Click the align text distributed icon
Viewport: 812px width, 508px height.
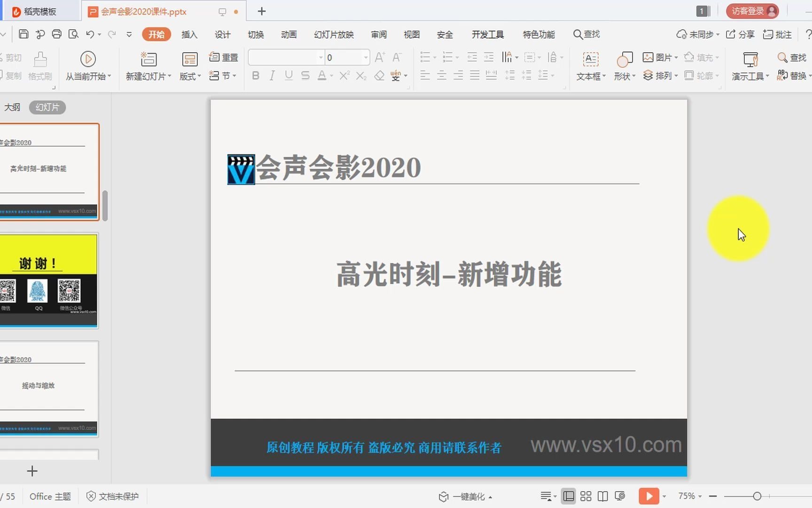(492, 75)
